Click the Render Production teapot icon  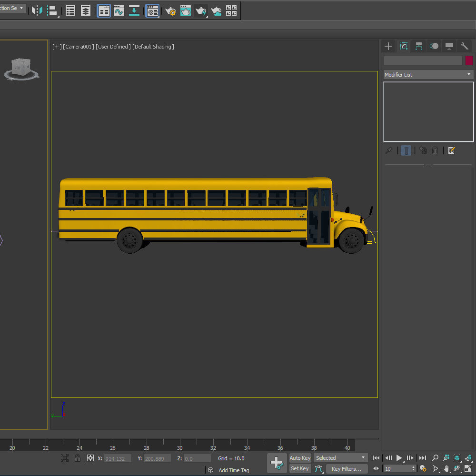201,11
